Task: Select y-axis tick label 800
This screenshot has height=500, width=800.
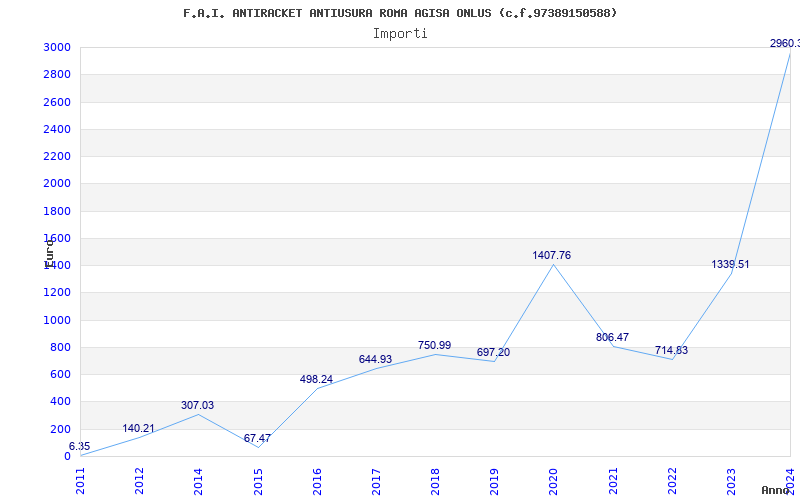Action: click(60, 347)
